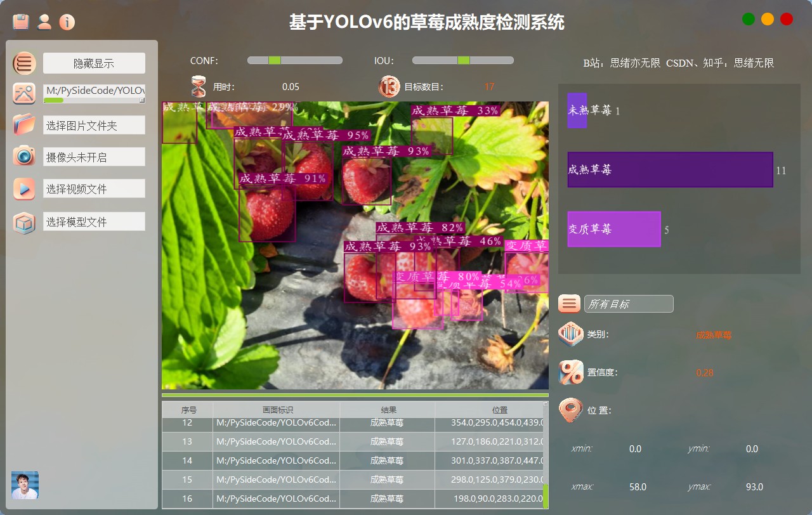The height and width of the screenshot is (515, 812).
Task: Click the 未熟草莓 bar in the chart
Action: [x=577, y=110]
